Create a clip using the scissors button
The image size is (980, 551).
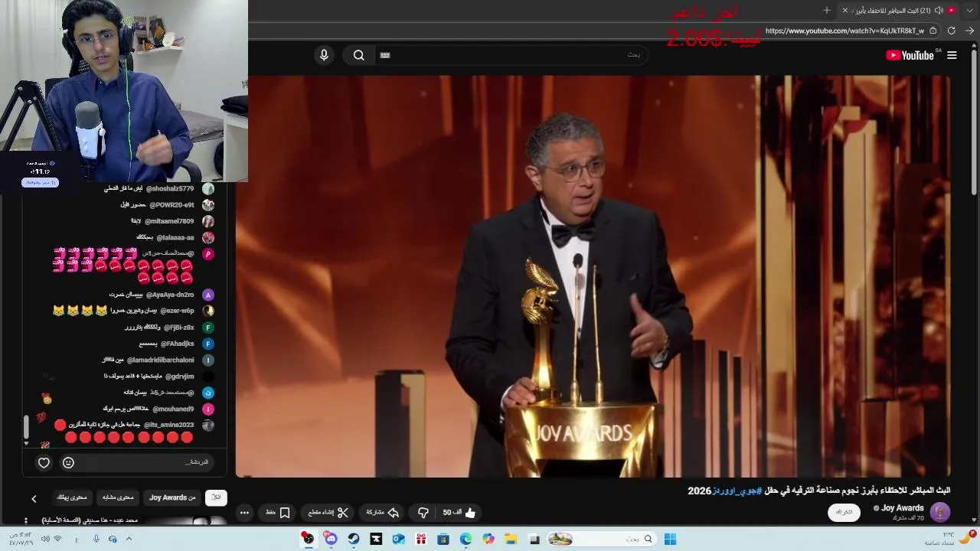[328, 513]
